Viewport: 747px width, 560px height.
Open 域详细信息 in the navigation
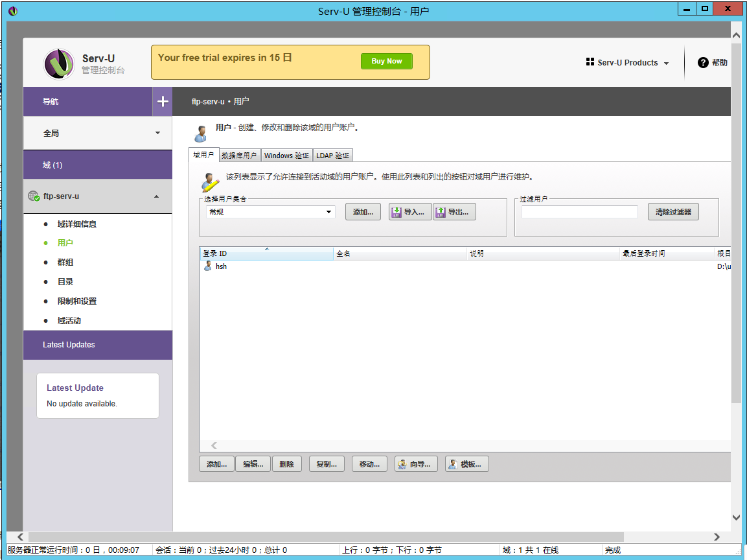pos(76,224)
